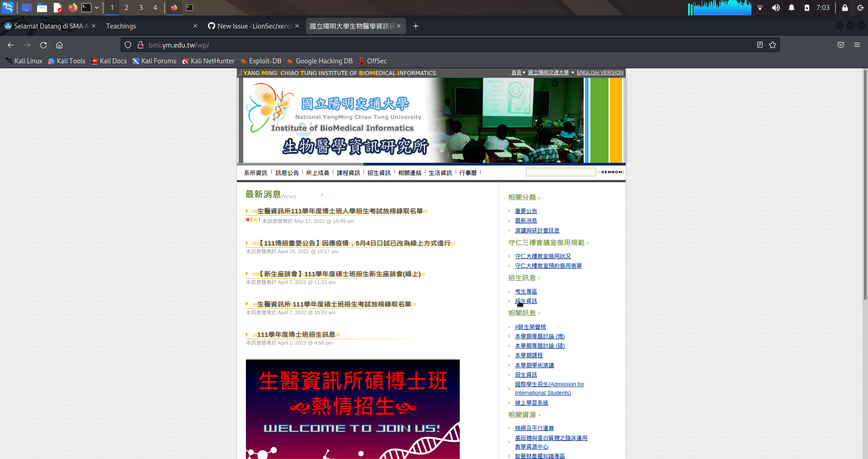Open the #師生榮譽榜 link
This screenshot has width=868, height=459.
[x=530, y=327]
